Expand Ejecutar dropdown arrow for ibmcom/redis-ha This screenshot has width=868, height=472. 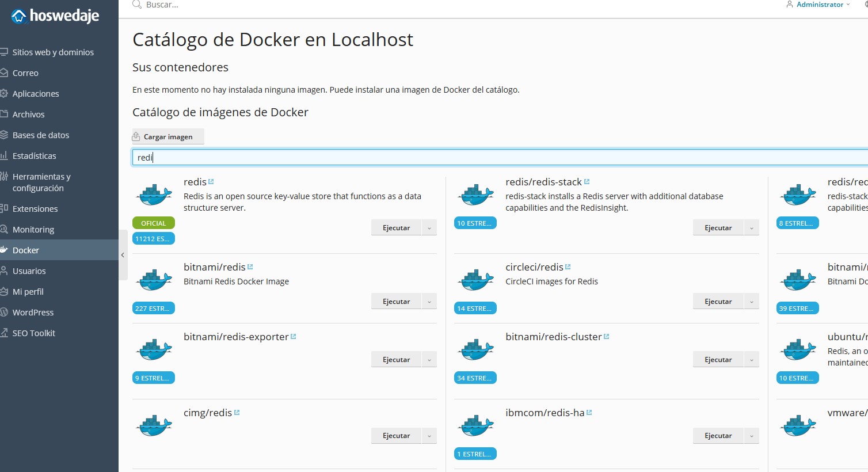pyautogui.click(x=752, y=436)
